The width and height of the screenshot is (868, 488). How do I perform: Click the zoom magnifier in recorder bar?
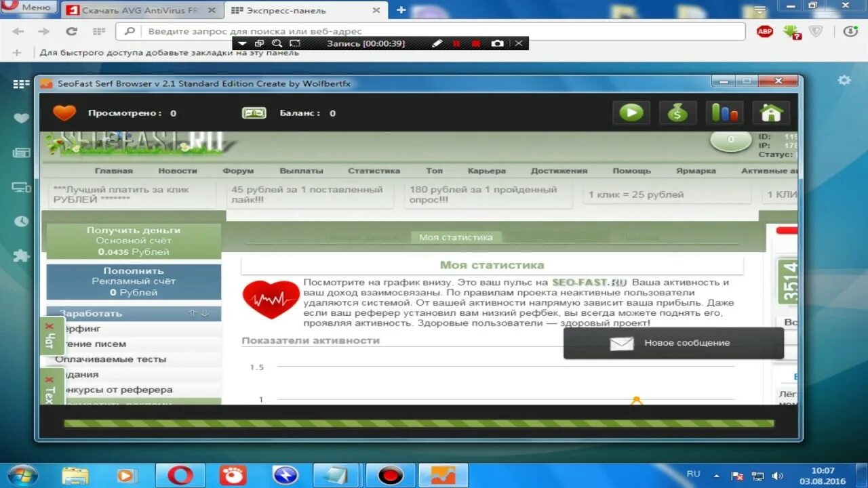point(277,43)
